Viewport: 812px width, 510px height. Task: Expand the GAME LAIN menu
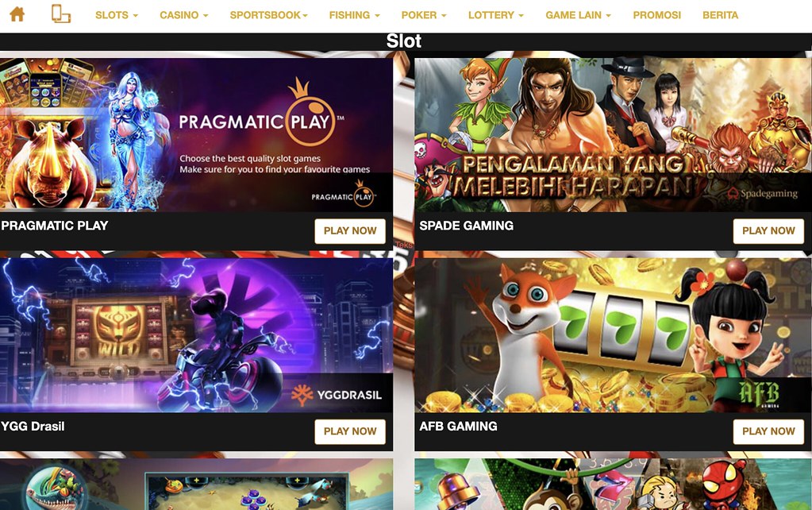click(578, 15)
